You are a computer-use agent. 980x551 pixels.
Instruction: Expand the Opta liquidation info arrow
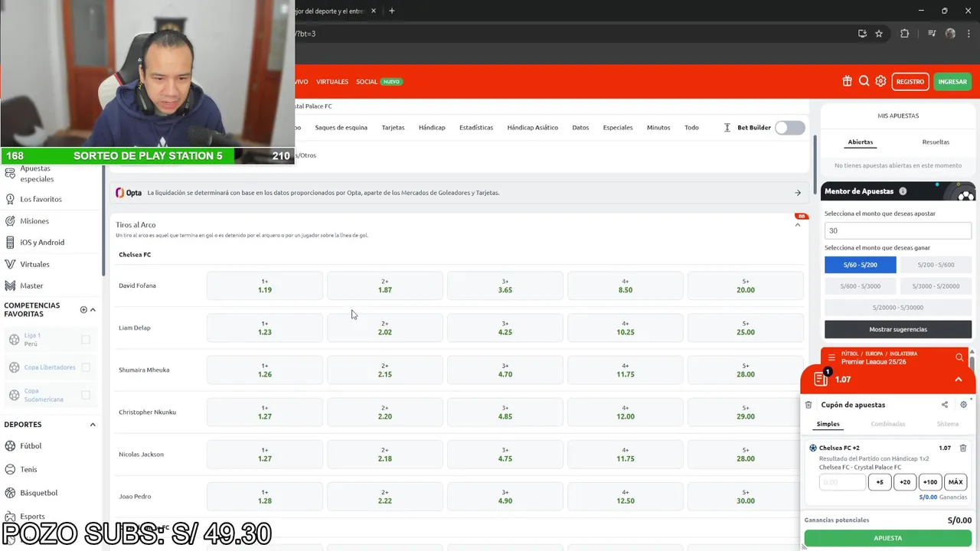[x=797, y=193]
